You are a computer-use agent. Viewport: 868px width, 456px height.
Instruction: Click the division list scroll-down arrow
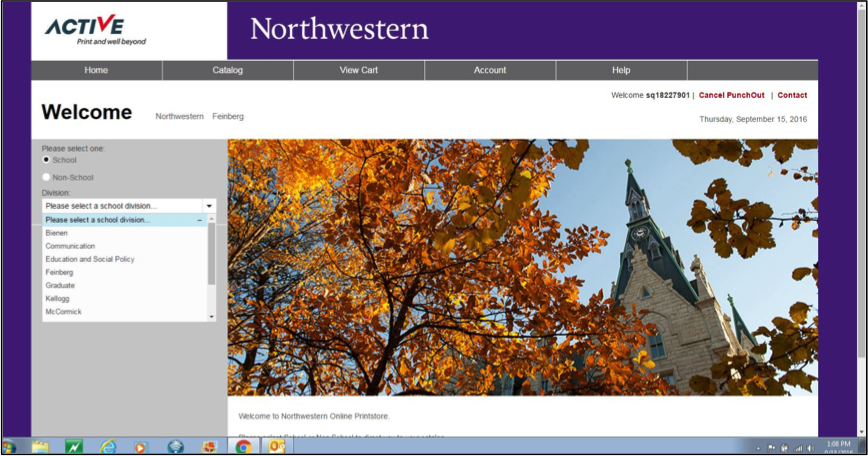pyautogui.click(x=211, y=317)
